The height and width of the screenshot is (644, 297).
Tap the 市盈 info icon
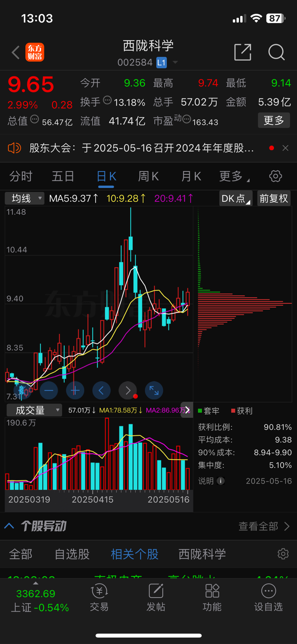click(x=186, y=119)
